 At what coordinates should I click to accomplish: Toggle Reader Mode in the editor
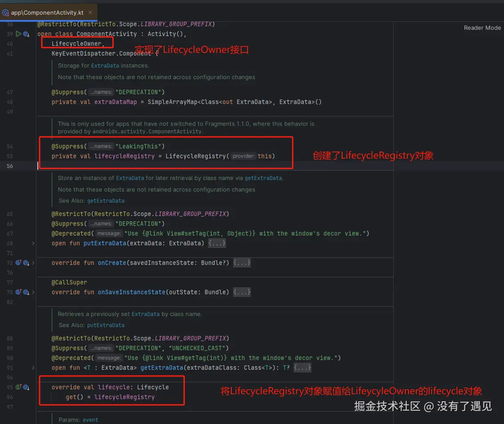[x=482, y=28]
